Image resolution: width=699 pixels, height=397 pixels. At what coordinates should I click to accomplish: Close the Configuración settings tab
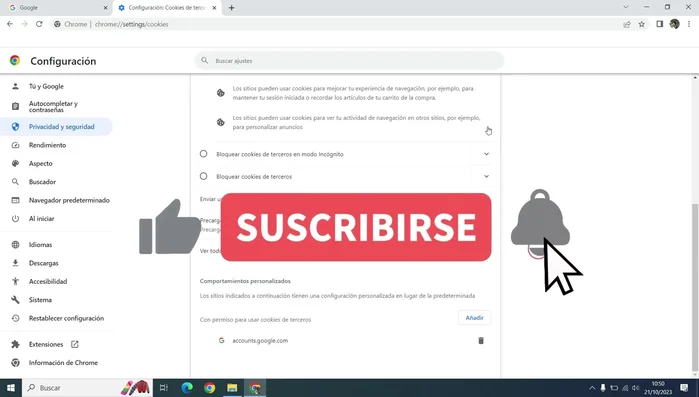pos(214,8)
